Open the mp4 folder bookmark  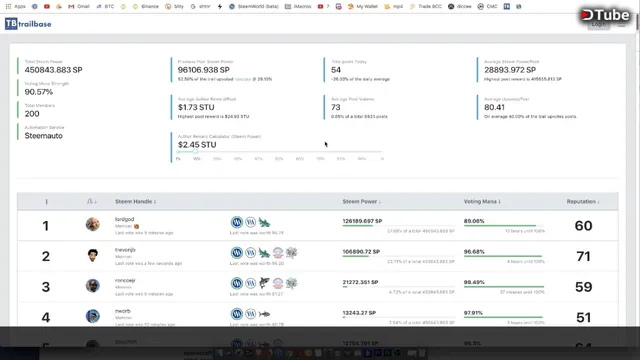tap(393, 7)
